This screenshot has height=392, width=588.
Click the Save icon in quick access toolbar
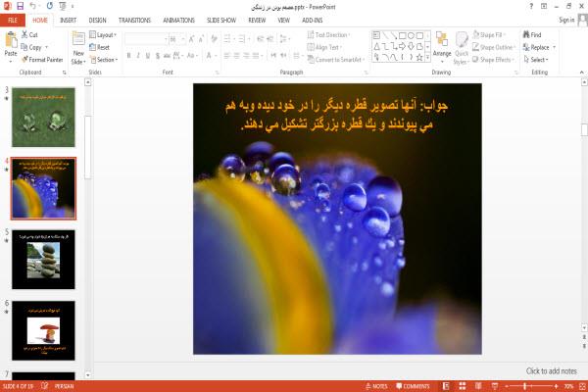(x=20, y=6)
